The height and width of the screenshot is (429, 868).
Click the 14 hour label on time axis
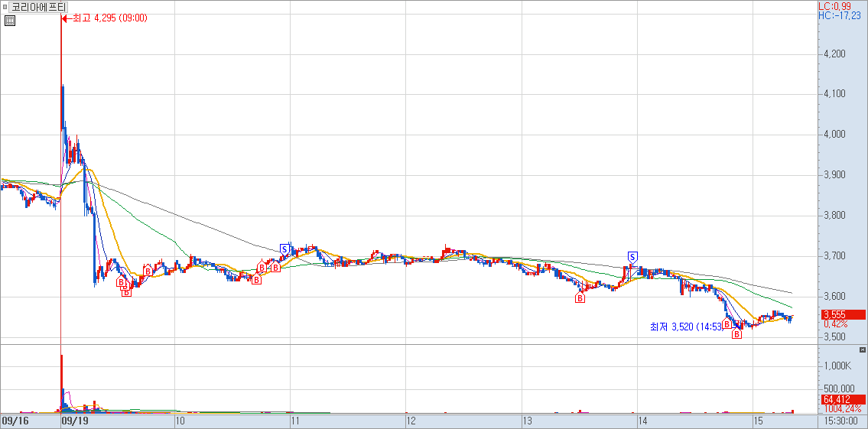642,421
